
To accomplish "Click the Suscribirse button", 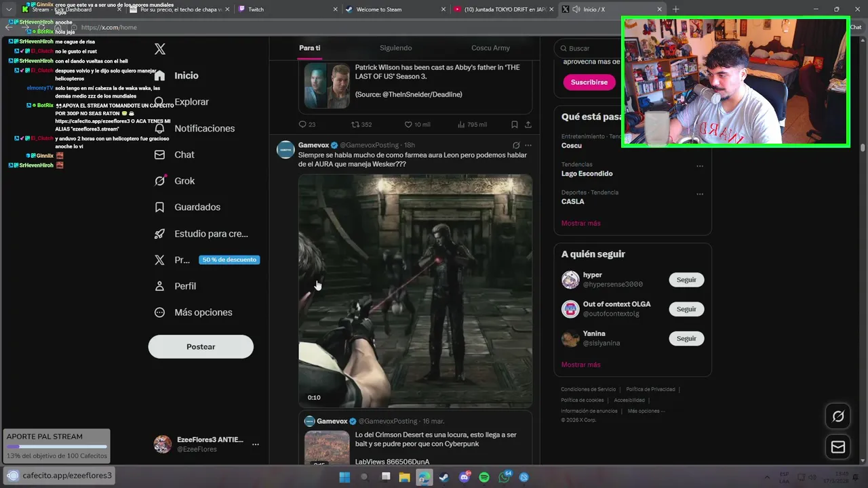I will (589, 82).
